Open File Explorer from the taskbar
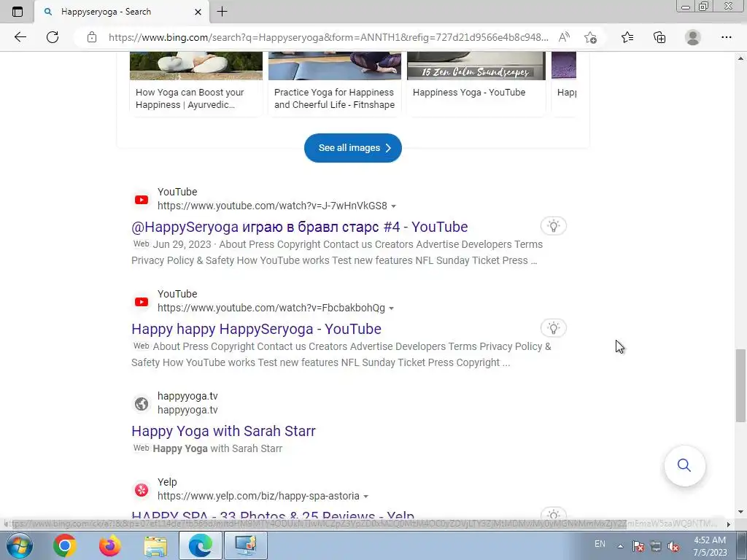The height and width of the screenshot is (560, 747). (x=155, y=545)
